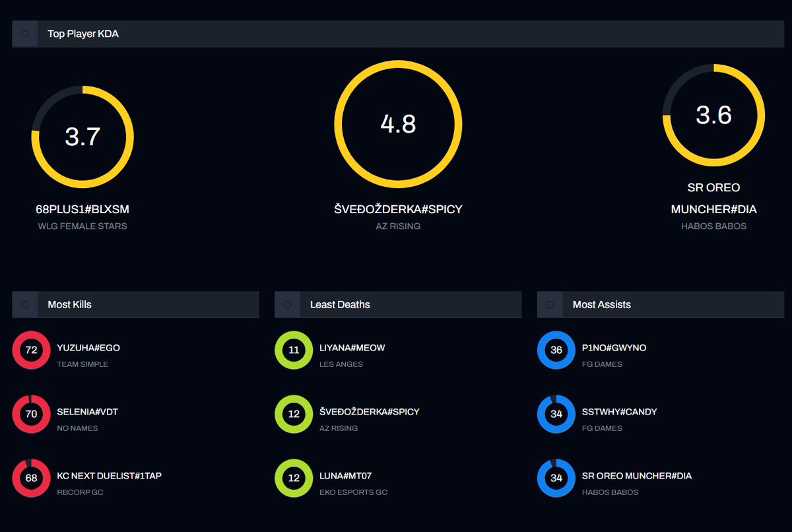Open SR OREO MUNCHER#DIA under the 3.6 gauge
Image resolution: width=792 pixels, height=532 pixels.
tap(713, 198)
